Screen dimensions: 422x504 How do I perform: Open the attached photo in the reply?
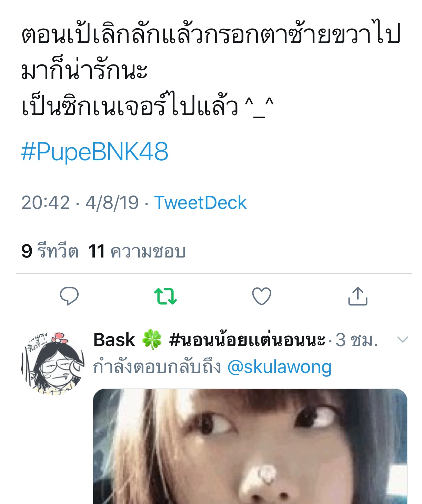click(x=250, y=446)
